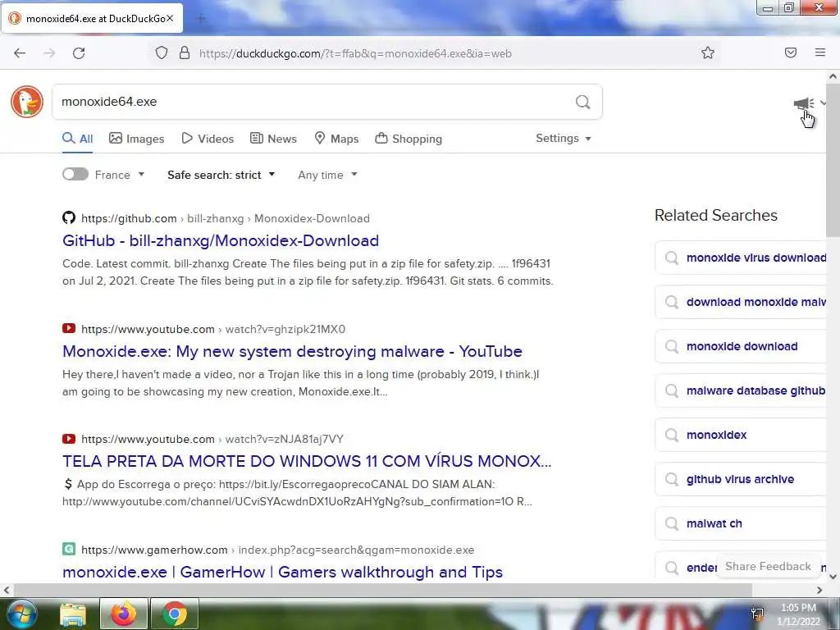This screenshot has width=840, height=630.
Task: Switch to the Images tab
Action: pos(137,139)
